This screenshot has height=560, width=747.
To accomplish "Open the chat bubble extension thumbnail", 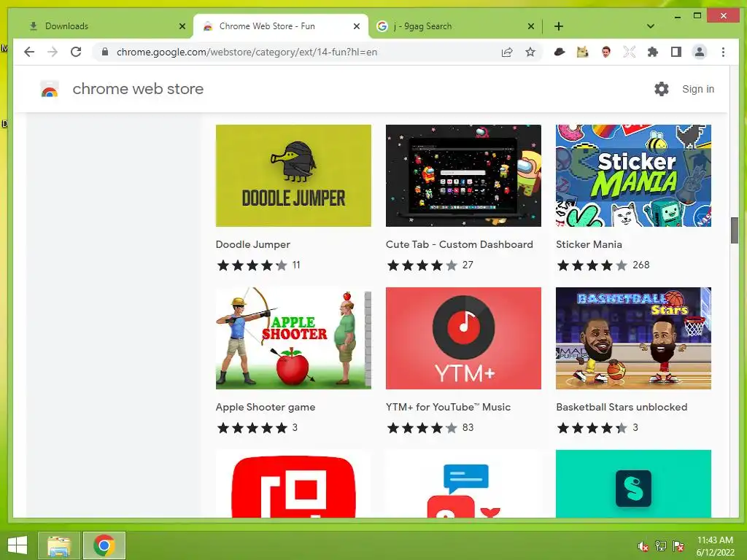I will coord(463,484).
